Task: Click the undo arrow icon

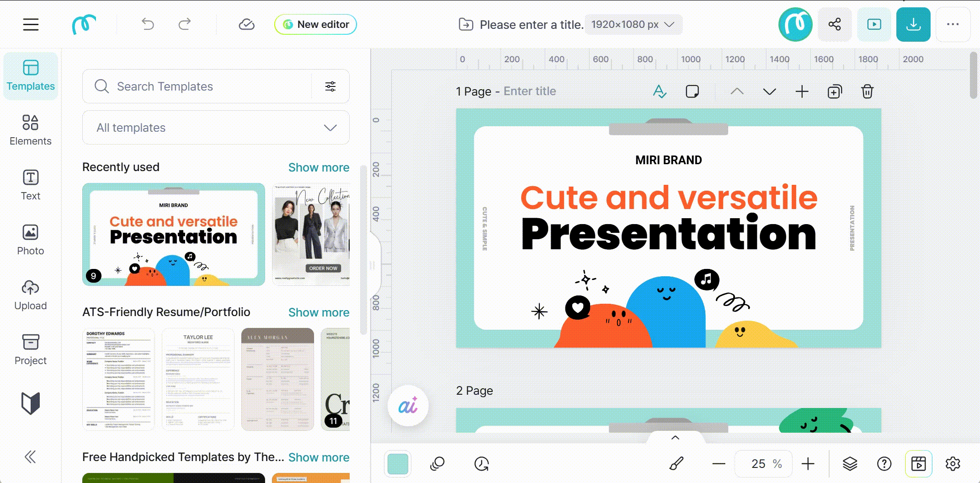Action: point(148,24)
